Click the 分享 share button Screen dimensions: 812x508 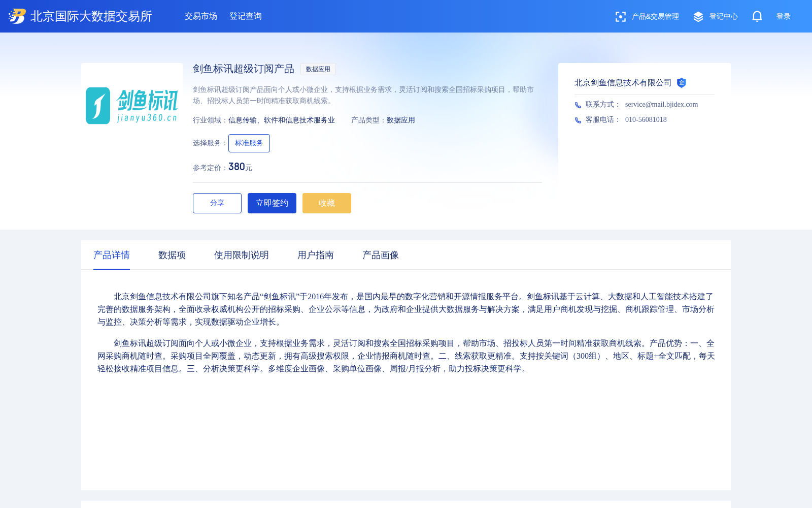point(217,203)
